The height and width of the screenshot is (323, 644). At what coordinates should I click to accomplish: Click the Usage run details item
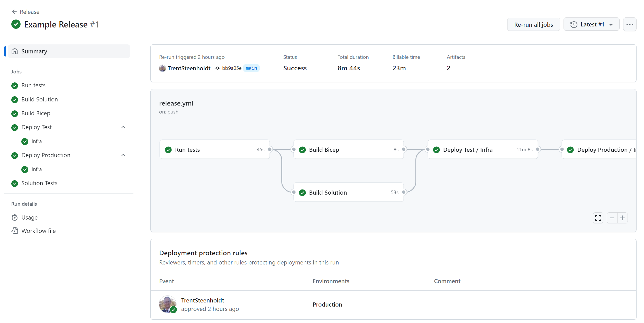tap(29, 217)
